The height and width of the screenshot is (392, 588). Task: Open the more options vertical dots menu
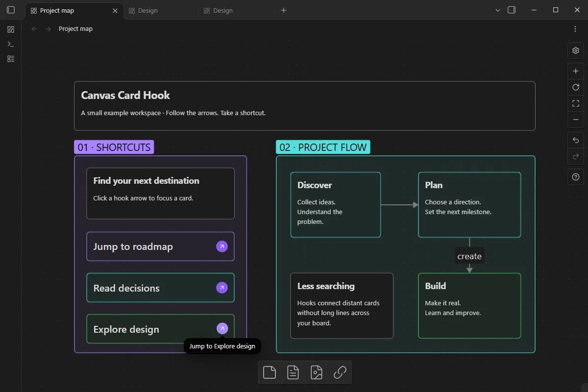coord(575,29)
